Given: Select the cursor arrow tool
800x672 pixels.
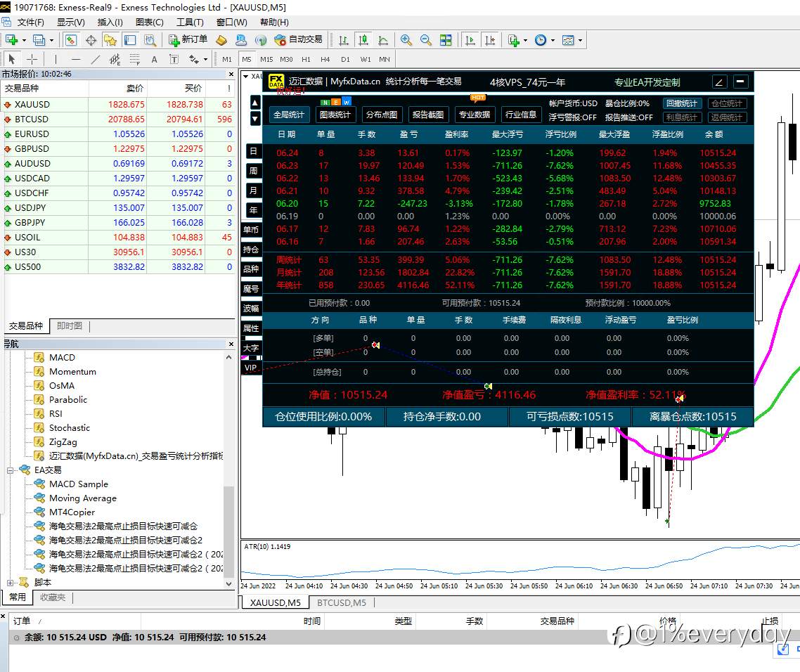Looking at the screenshot, I should 12,59.
